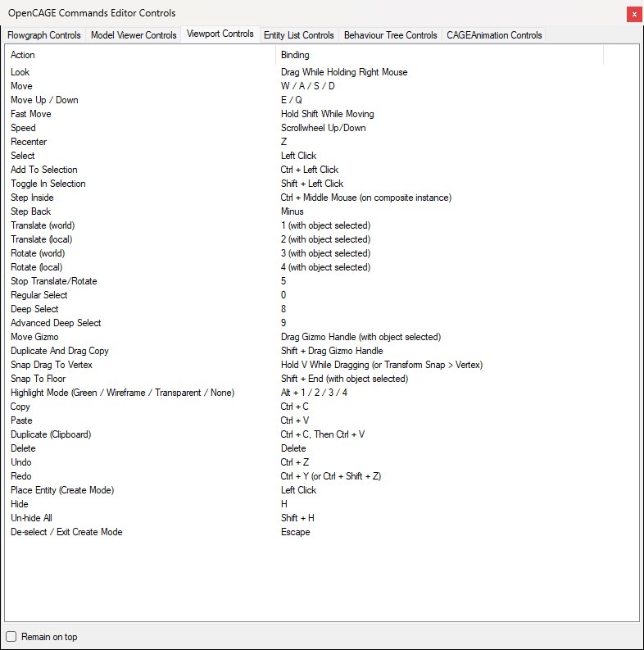644x650 pixels.
Task: Click the 'Minus' binding text
Action: click(293, 211)
